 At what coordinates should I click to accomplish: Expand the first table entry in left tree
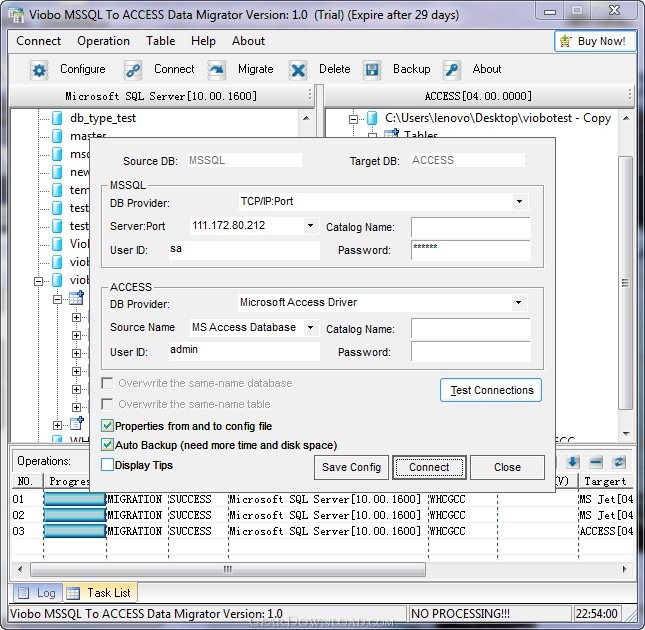(x=77, y=317)
